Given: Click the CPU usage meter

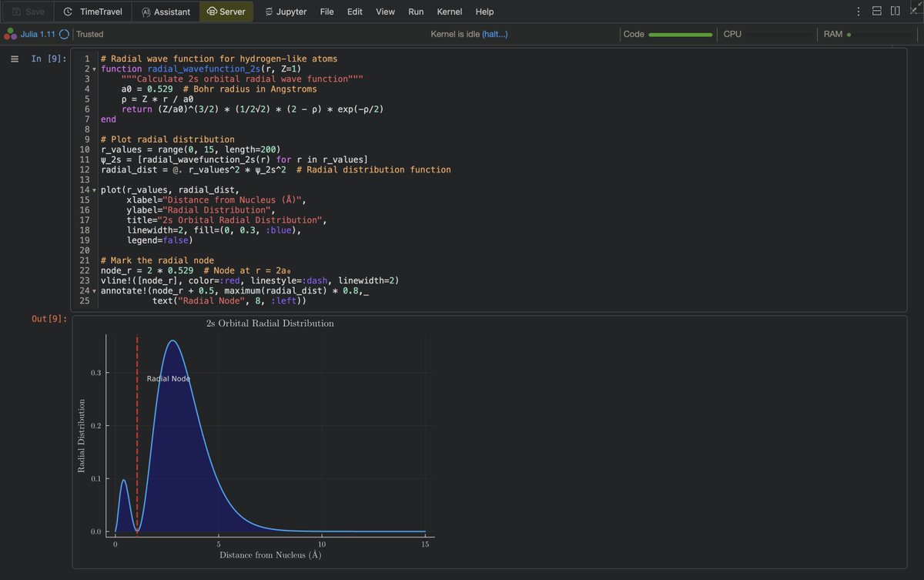Looking at the screenshot, I should pyautogui.click(x=781, y=35).
